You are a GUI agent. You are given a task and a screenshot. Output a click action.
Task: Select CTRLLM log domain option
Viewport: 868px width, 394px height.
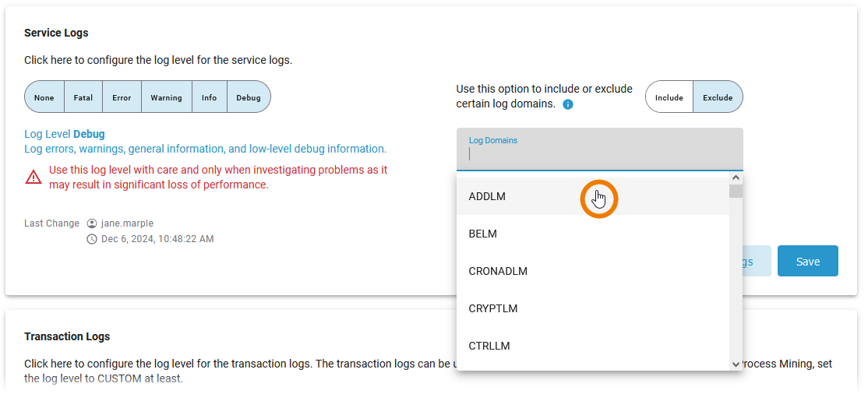point(489,346)
